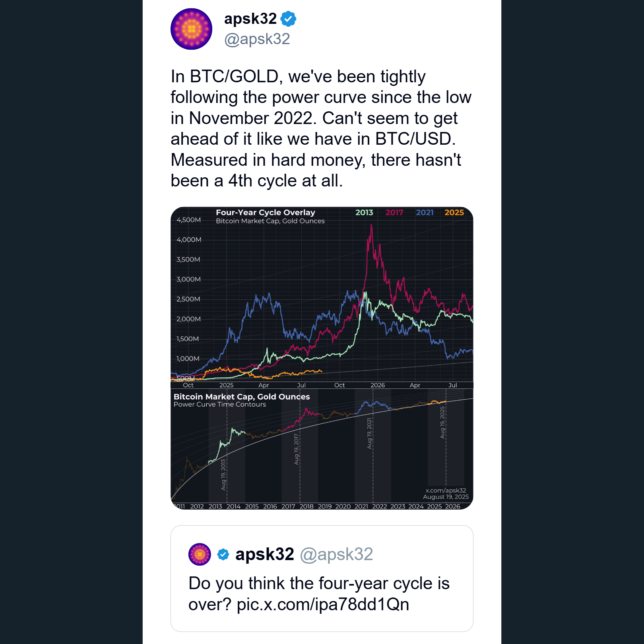
Task: Select the blue 2021 legend label
Action: 425,212
